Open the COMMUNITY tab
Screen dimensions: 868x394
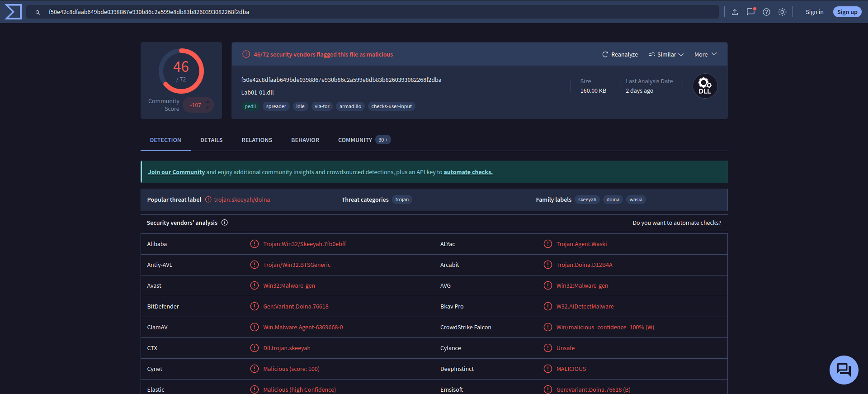coord(364,140)
